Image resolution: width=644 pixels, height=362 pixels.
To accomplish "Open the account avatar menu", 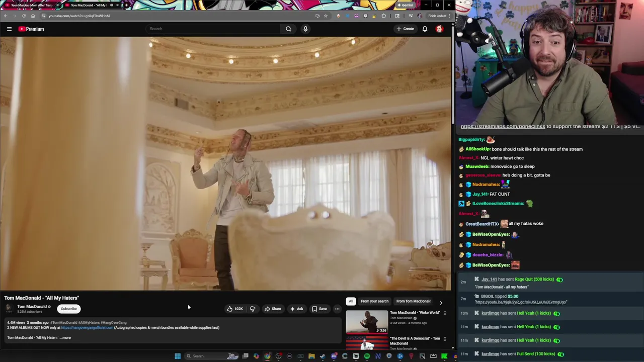I will point(439,29).
